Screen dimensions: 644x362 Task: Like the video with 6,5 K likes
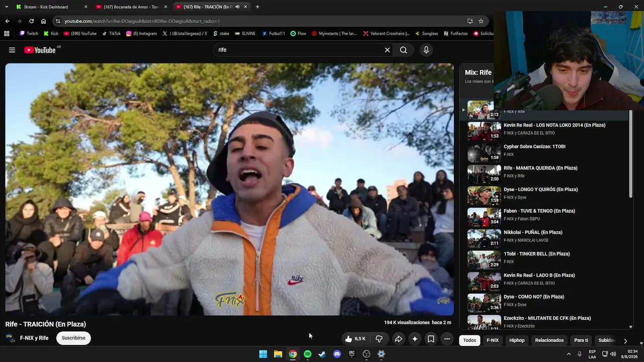click(355, 339)
